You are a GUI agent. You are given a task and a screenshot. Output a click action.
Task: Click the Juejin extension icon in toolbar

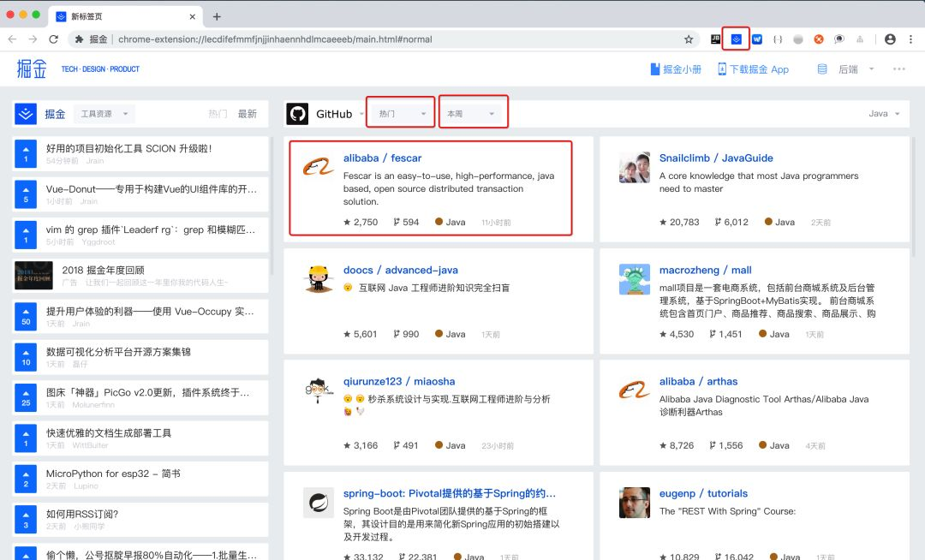(736, 39)
